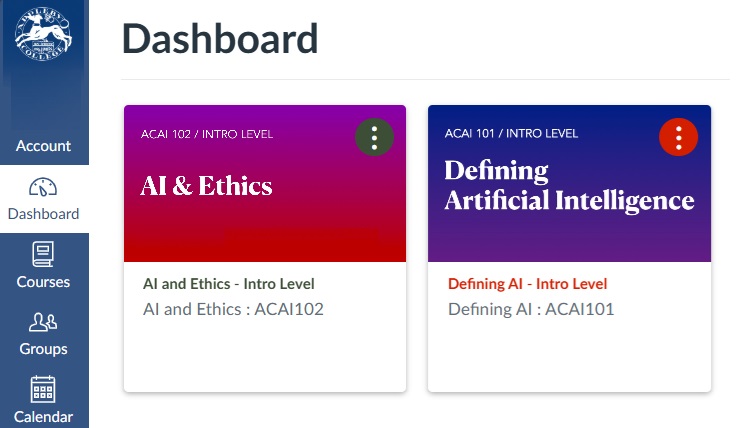Viewport: 737px width, 428px height.
Task: Click the 'ACAI 102 / INTRO LEVEL' banner label
Action: click(207, 134)
